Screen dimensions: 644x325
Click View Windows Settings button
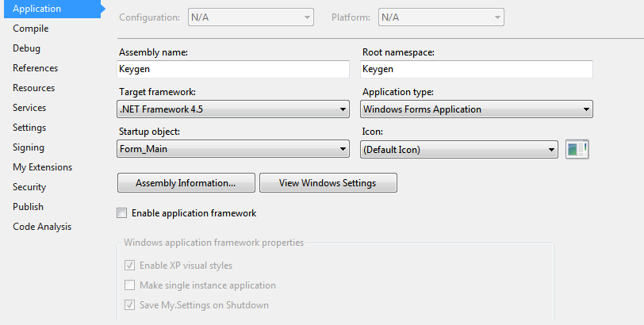click(328, 183)
